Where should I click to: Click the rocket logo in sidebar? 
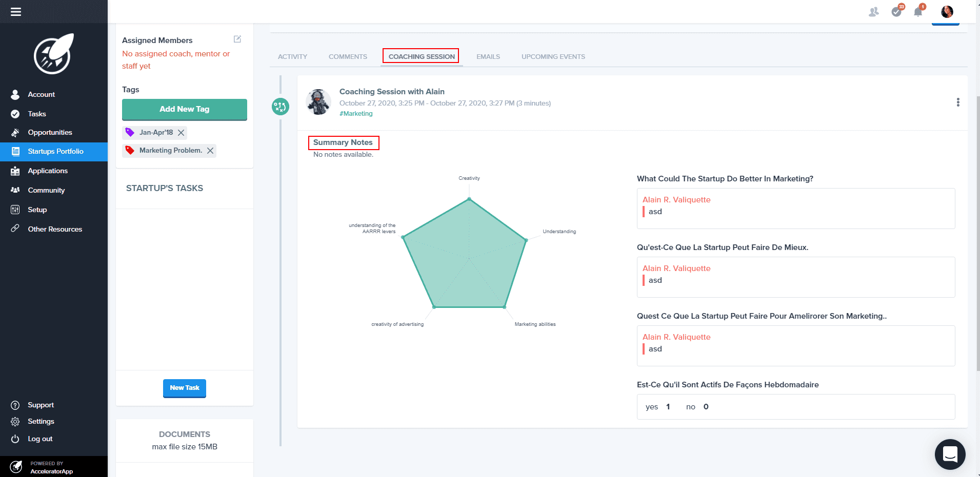(x=54, y=54)
